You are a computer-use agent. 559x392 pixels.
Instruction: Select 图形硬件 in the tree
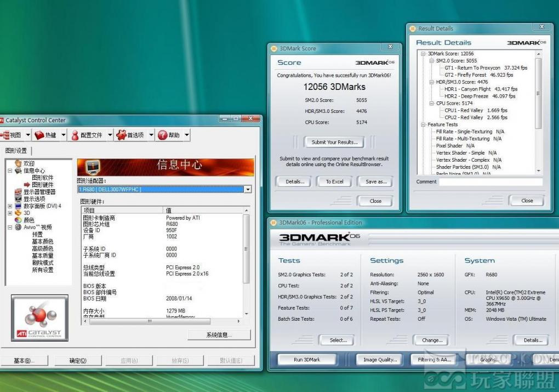42,185
